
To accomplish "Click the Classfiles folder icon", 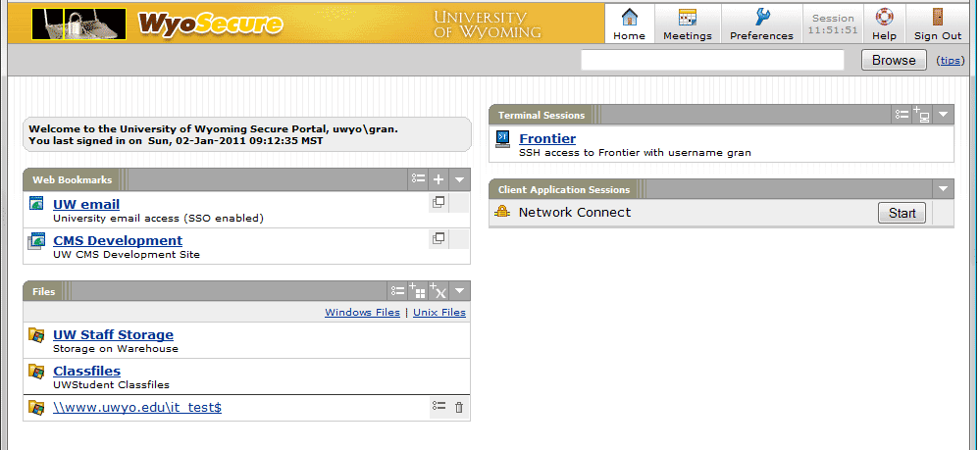I will coord(37,371).
